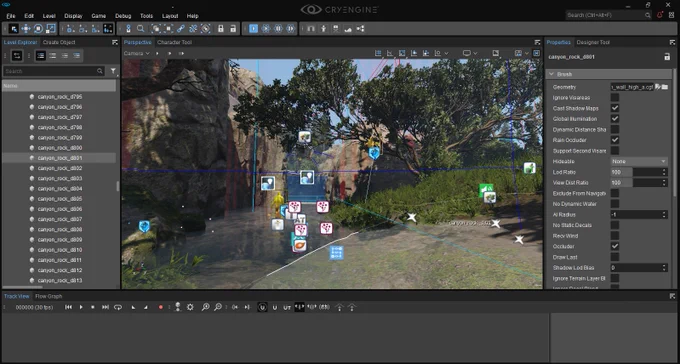
Task: Open the Level menu
Action: point(49,16)
